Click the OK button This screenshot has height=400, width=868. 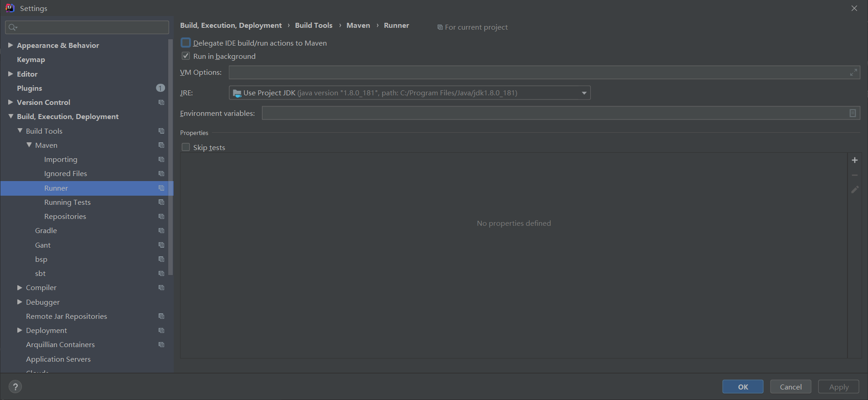743,387
